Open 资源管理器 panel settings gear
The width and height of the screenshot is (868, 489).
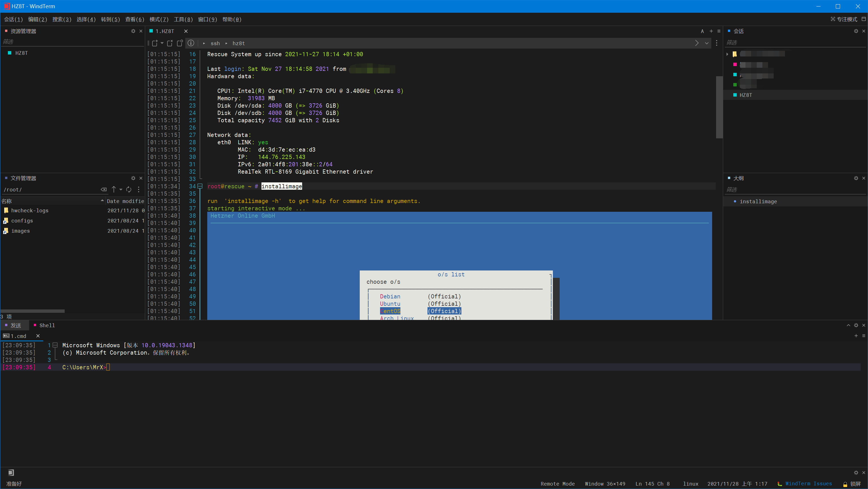click(133, 31)
